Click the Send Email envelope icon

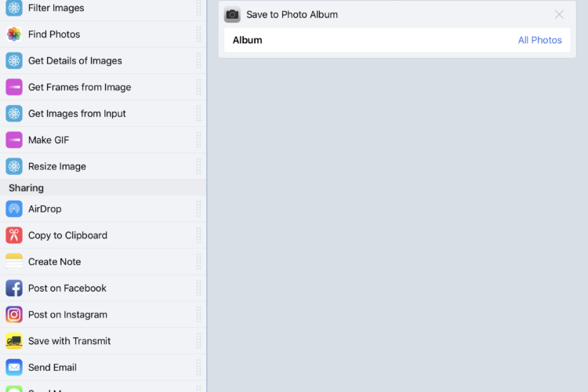14,367
